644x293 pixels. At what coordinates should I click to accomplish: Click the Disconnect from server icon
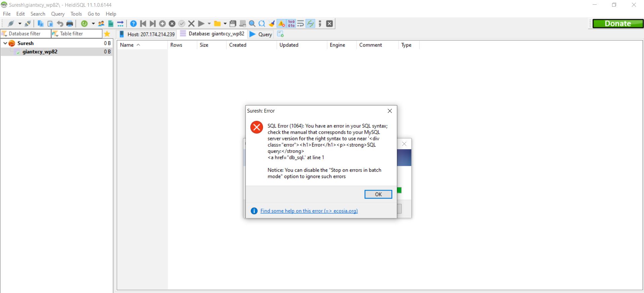[x=28, y=24]
